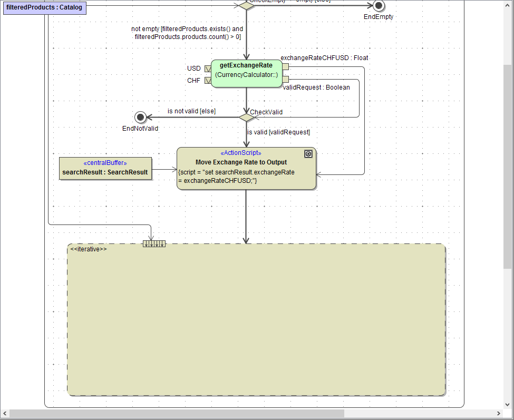Image resolution: width=514 pixels, height=420 pixels.
Task: Click the exchangeRateCHFUSD output pin
Action: [x=285, y=66]
